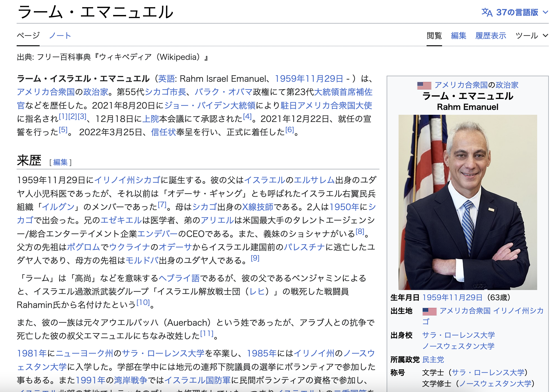Open the infobox アメリカ合衆国 birthplace link
556x392 pixels.
click(465, 311)
